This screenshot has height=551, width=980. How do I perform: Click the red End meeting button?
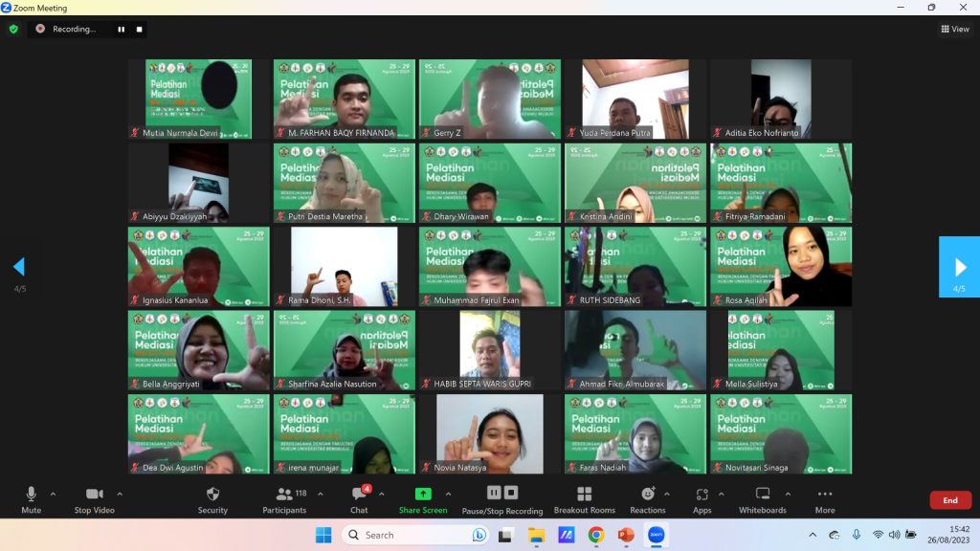(x=949, y=500)
